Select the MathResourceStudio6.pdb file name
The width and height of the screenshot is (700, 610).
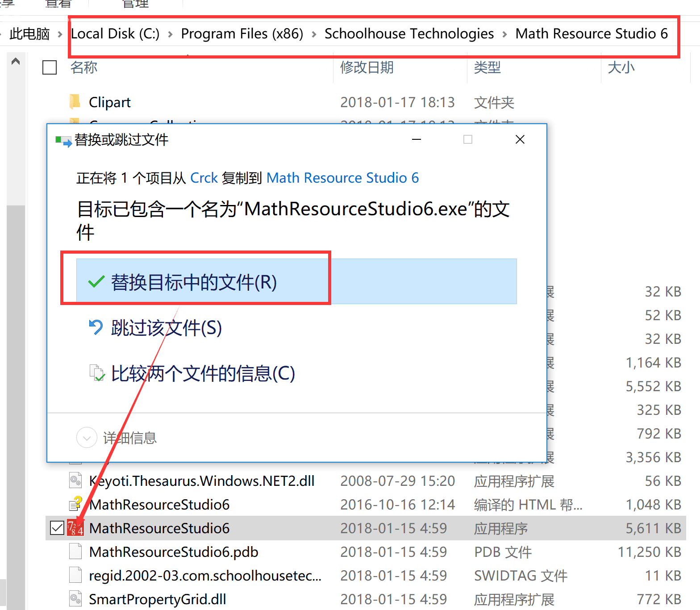[x=174, y=552]
